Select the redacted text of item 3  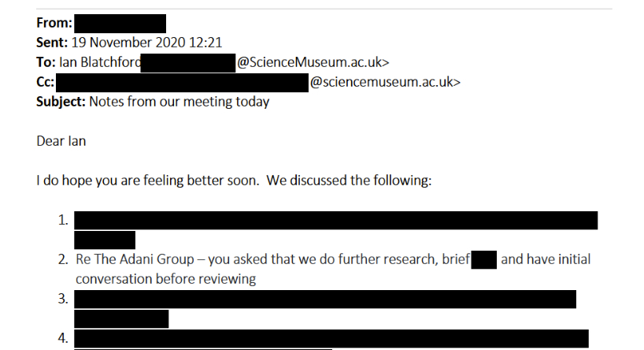point(325,300)
